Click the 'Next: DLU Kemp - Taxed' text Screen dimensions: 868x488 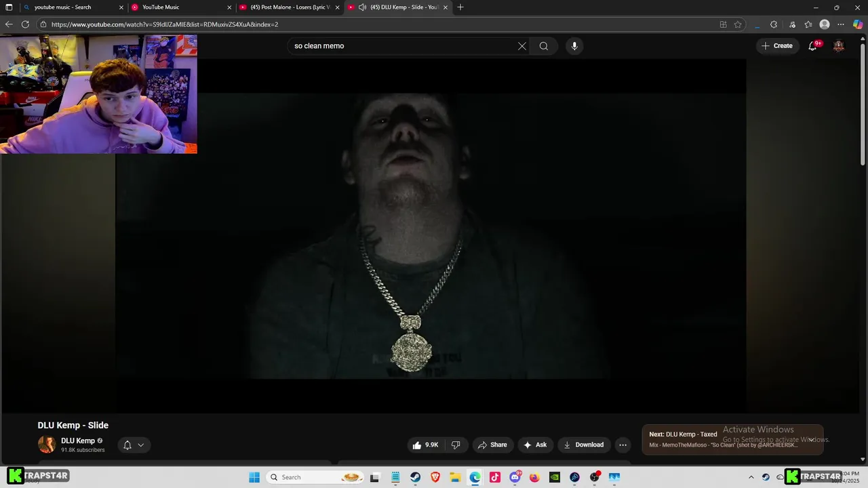683,434
